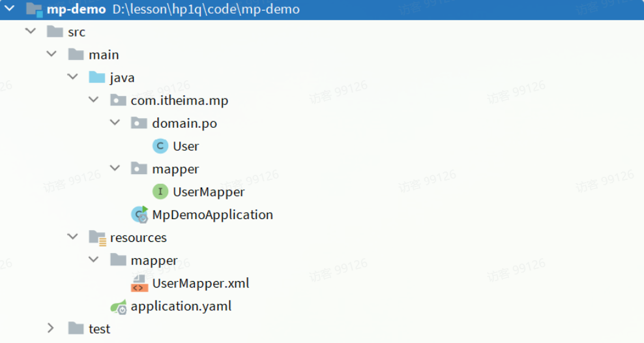The width and height of the screenshot is (644, 343).
Task: Click the mapper folder icon under resources
Action: [118, 260]
